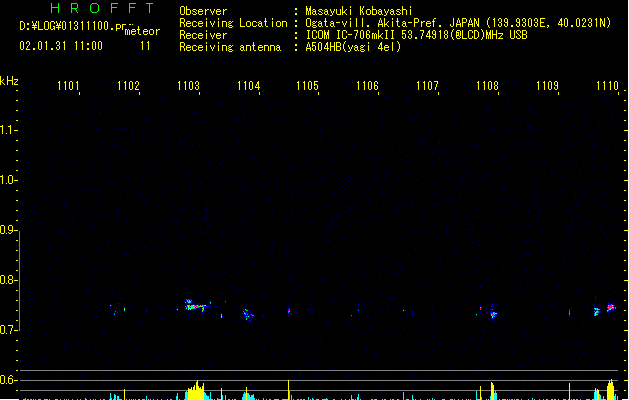Click the 1106 time axis marker

pos(367,86)
